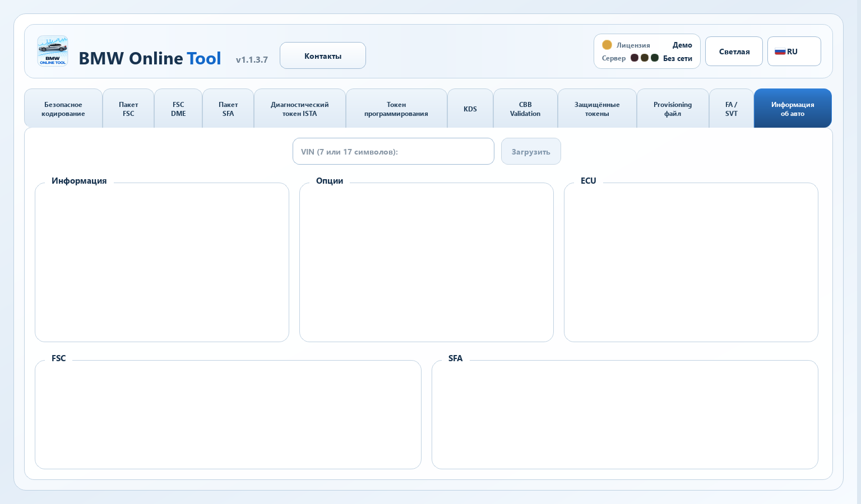Click the dark green server status dot
This screenshot has height=504, width=861.
655,58
